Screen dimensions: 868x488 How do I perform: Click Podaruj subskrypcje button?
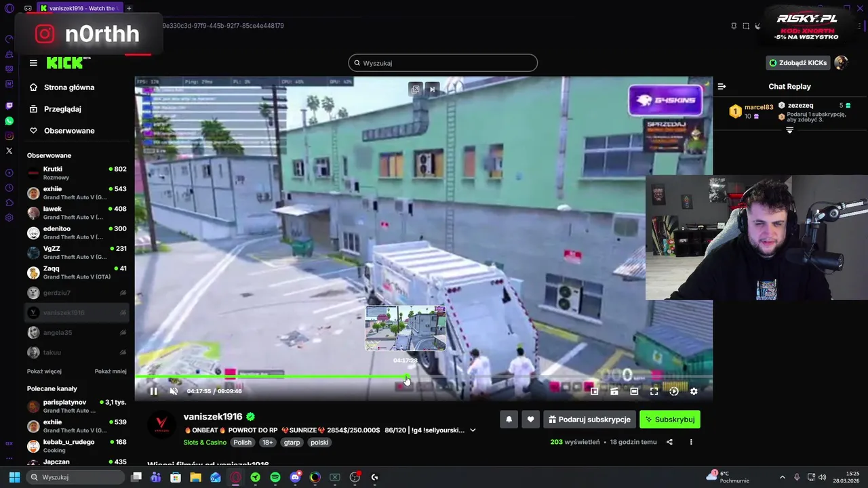pyautogui.click(x=589, y=420)
